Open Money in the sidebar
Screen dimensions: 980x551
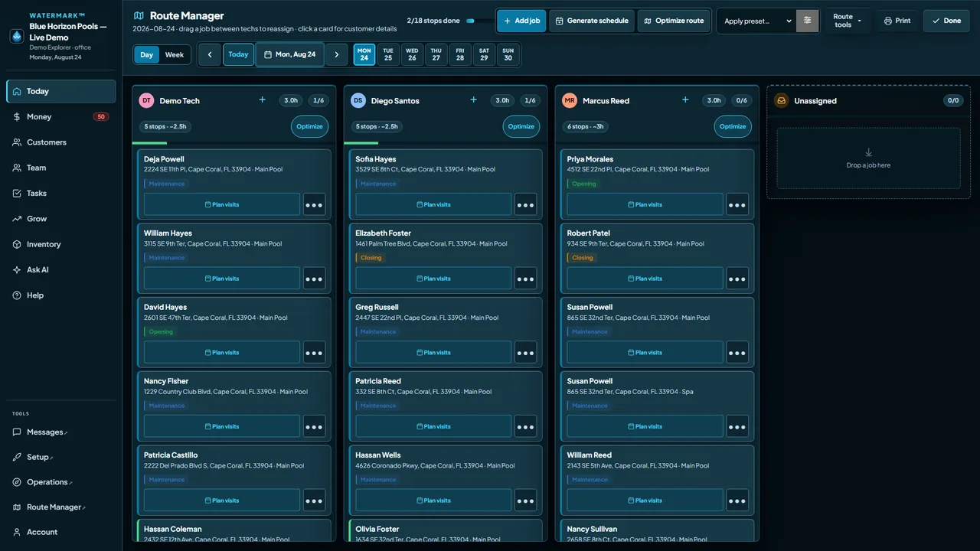(61, 116)
